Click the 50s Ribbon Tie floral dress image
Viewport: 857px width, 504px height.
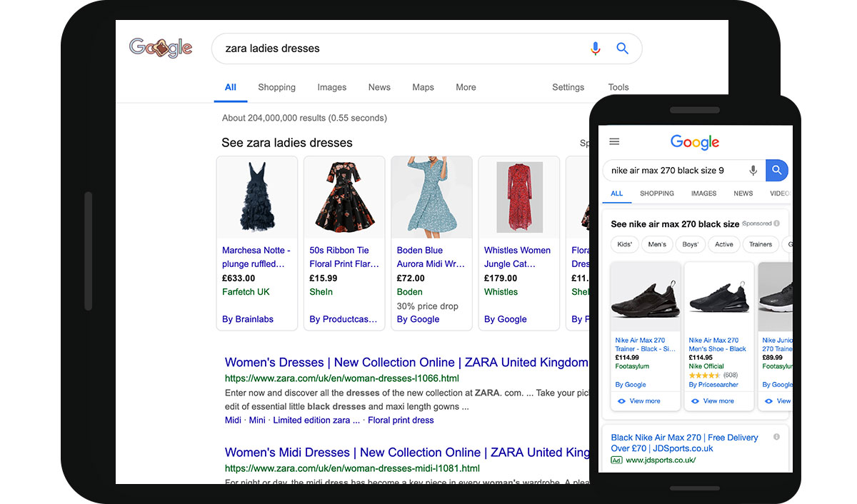coord(344,197)
